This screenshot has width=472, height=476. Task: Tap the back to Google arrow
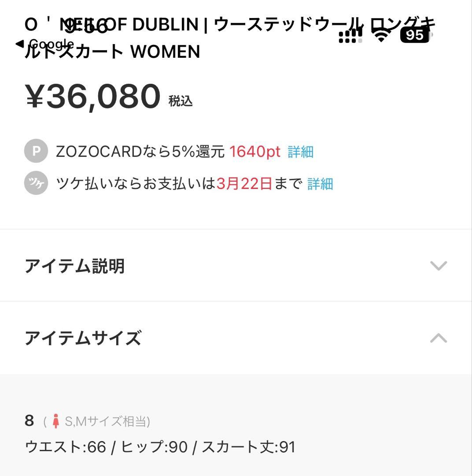[20, 44]
